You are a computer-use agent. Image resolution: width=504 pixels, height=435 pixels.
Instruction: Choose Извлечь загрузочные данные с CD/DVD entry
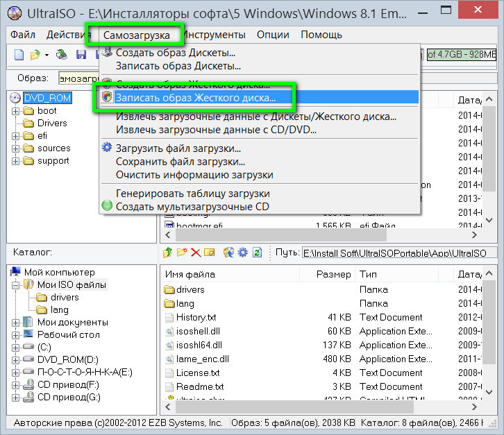click(x=260, y=130)
